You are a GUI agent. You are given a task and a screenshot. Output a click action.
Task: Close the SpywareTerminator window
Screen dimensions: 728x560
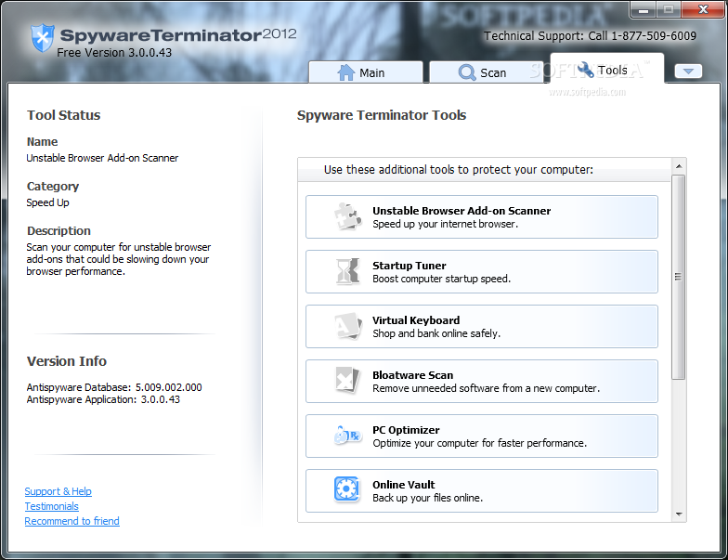click(x=703, y=9)
